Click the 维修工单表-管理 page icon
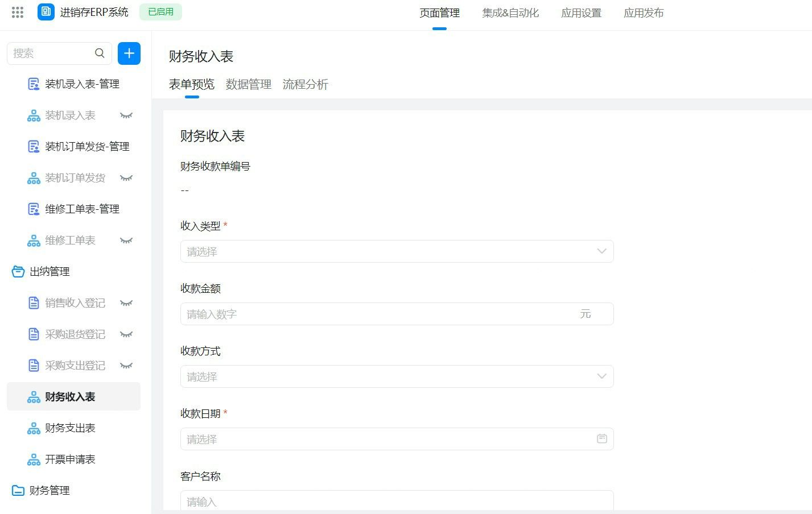Screen dimensions: 812x514 [x=34, y=209]
